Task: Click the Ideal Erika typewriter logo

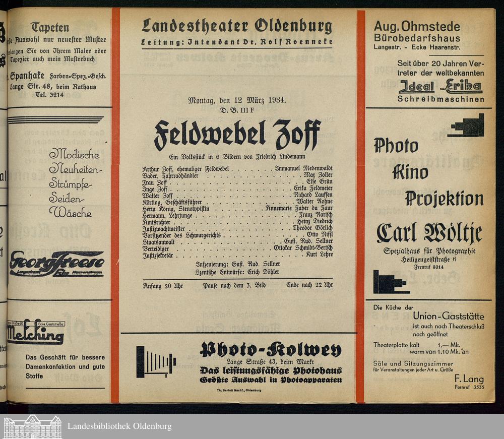Action: pyautogui.click(x=440, y=86)
